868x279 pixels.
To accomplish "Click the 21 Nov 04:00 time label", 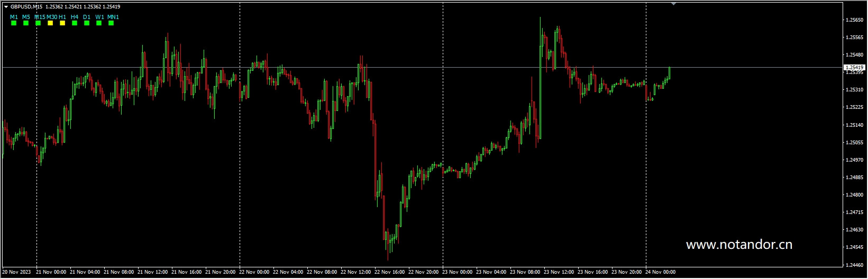I will (86, 273).
